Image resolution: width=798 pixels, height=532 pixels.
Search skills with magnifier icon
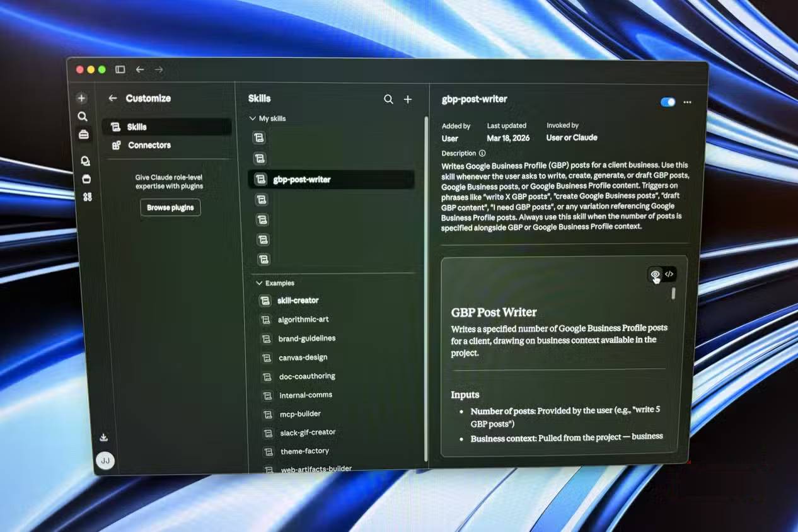(388, 99)
